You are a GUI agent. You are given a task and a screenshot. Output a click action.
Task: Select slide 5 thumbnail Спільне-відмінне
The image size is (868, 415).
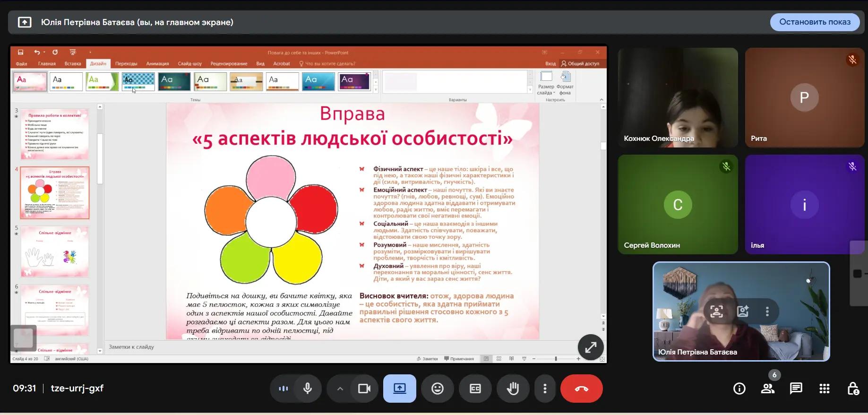(55, 252)
